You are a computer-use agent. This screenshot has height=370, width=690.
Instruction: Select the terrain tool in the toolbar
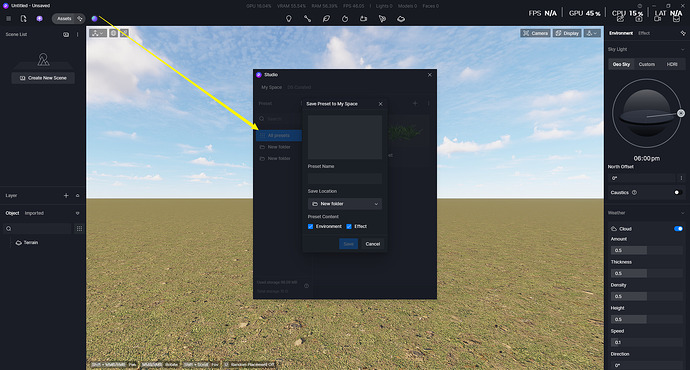pyautogui.click(x=401, y=18)
